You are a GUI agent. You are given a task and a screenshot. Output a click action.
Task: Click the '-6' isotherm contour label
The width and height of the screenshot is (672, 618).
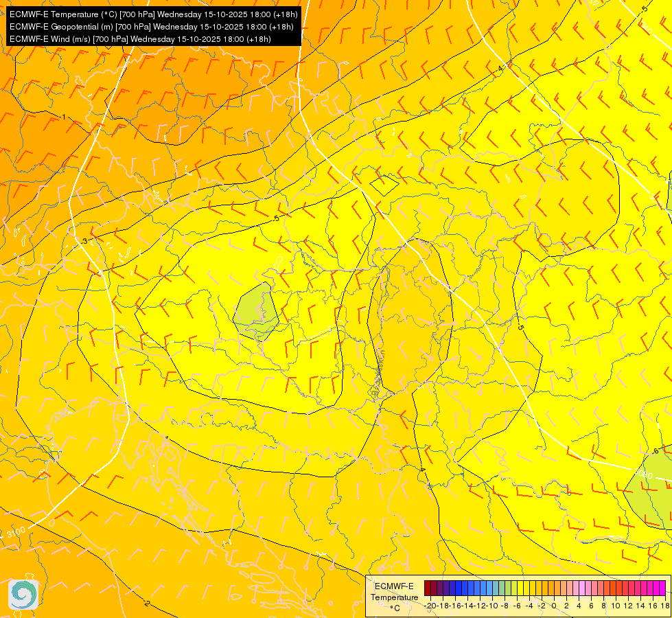click(655, 451)
